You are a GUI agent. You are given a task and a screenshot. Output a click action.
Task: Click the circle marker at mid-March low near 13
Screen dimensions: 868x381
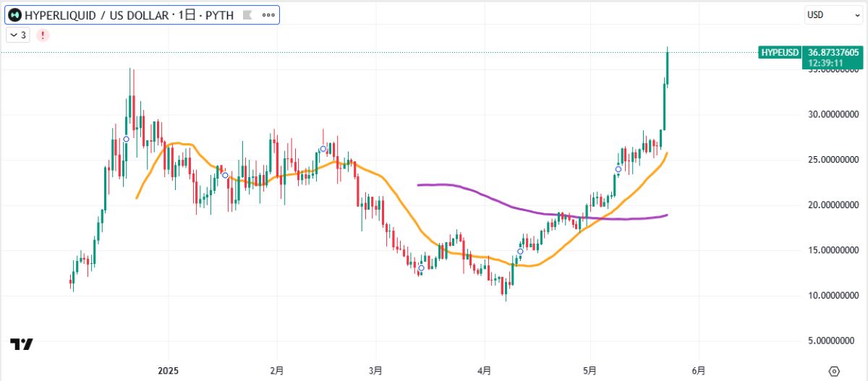click(421, 268)
